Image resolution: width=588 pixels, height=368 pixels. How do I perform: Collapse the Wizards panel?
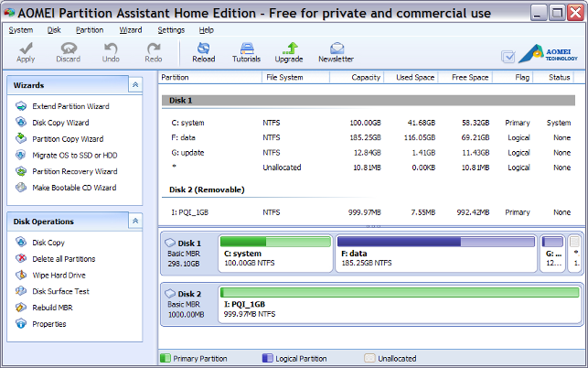click(x=135, y=85)
